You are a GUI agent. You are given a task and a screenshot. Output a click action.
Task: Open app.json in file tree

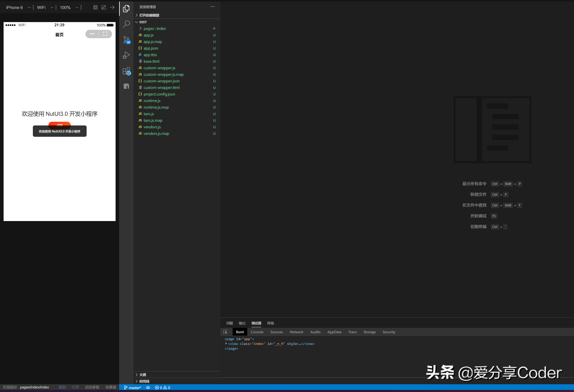pyautogui.click(x=177, y=48)
